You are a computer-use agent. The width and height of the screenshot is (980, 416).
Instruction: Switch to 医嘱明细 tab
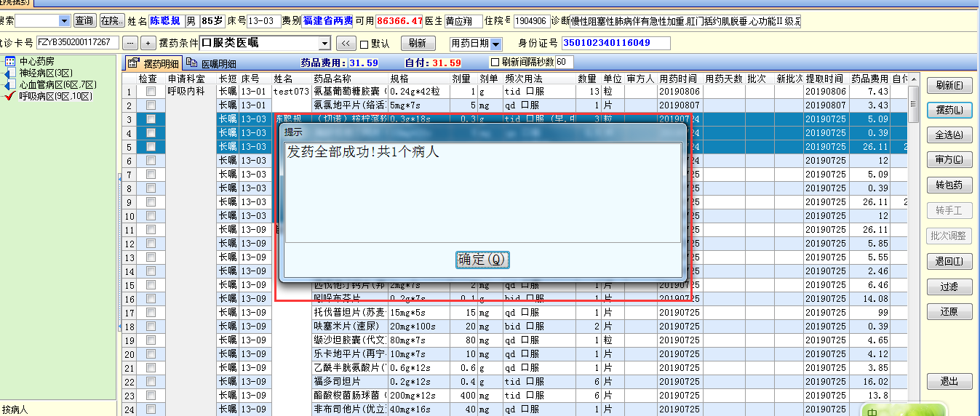point(211,63)
